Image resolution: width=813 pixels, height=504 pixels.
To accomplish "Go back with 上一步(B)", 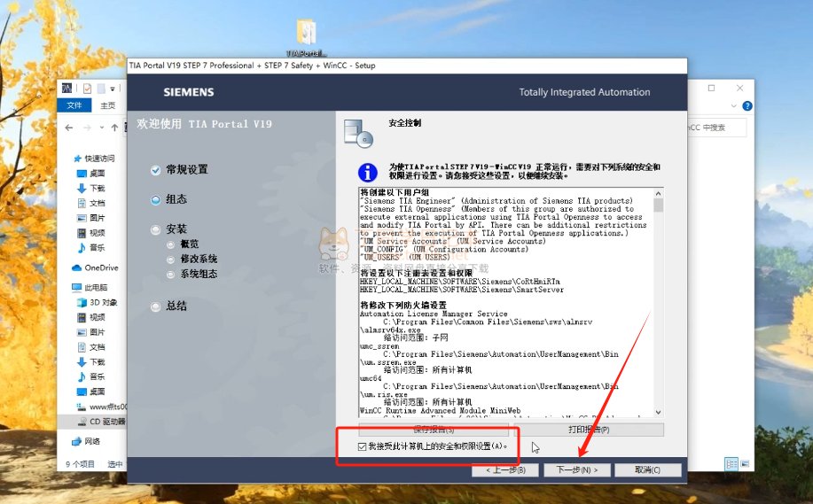I will (x=505, y=469).
